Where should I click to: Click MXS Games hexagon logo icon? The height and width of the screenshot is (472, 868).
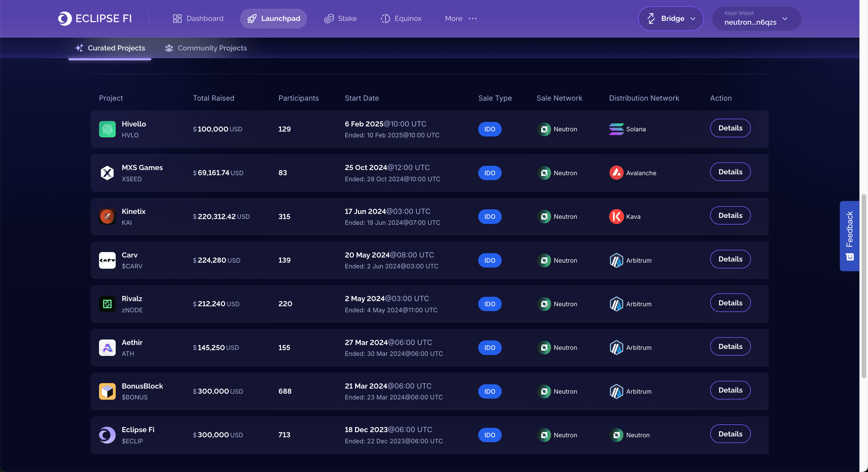(107, 173)
